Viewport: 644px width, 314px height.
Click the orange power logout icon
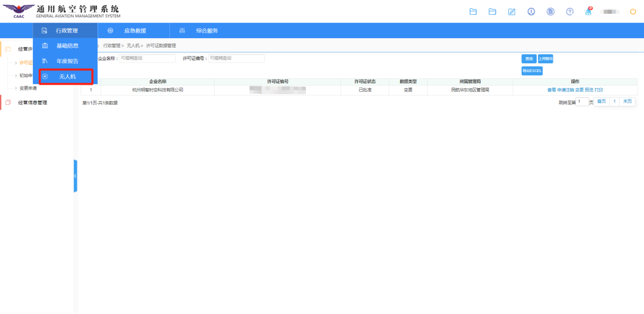pyautogui.click(x=633, y=12)
